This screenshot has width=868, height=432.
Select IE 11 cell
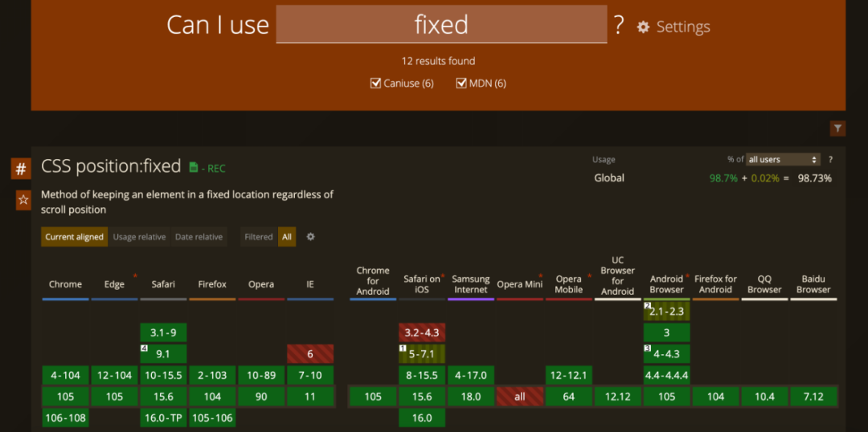[x=310, y=397]
